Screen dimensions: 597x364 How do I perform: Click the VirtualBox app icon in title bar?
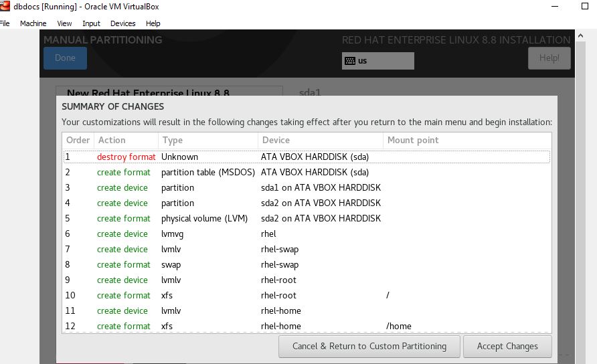click(5, 6)
